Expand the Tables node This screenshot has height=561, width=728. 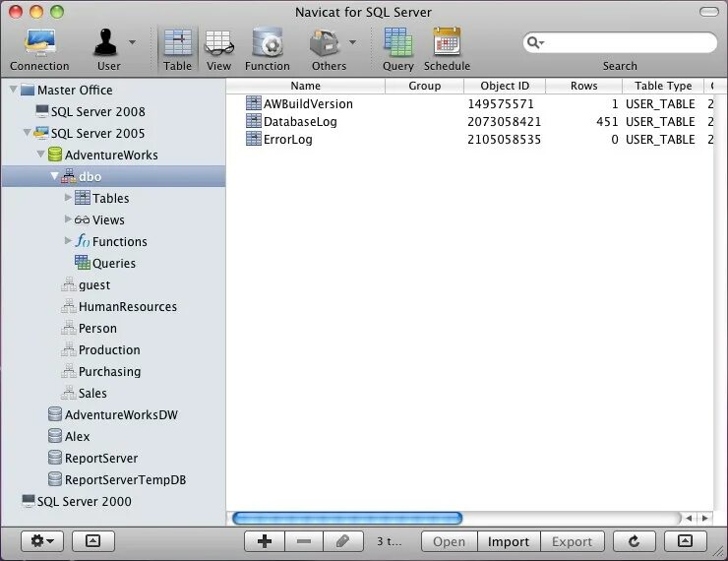click(x=68, y=198)
